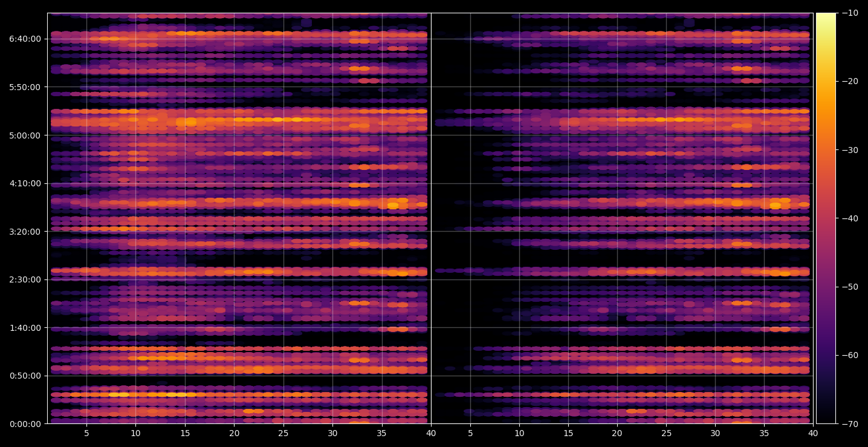Click x-axis tick 25 under the left plot

(283, 434)
